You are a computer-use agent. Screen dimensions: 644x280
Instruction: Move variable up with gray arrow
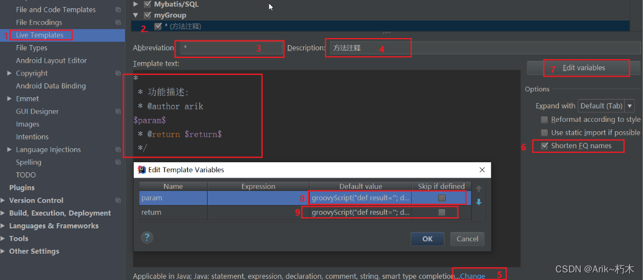coord(479,189)
